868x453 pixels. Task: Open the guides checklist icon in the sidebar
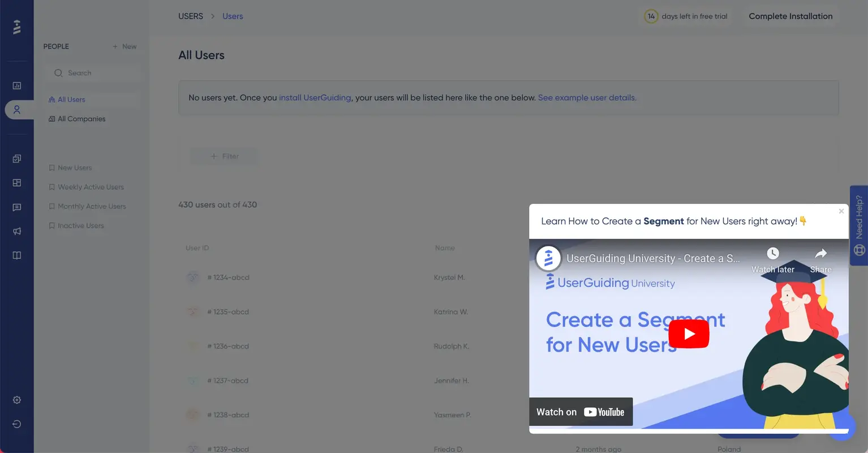coord(17,159)
